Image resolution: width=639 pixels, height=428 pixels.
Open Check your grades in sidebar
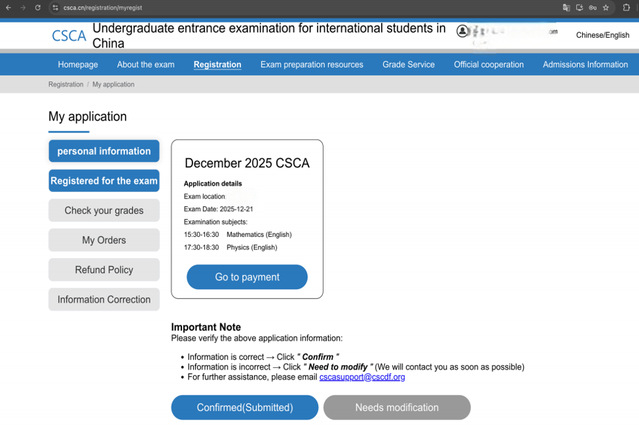pyautogui.click(x=104, y=211)
